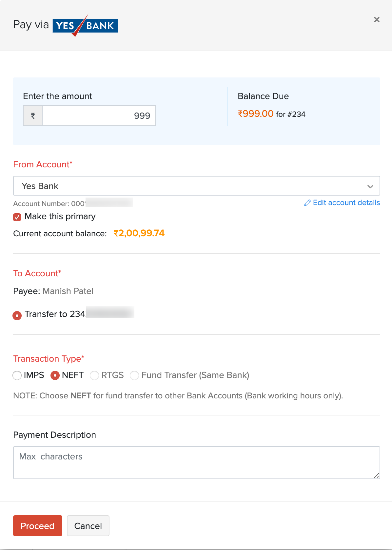Select Fund Transfer (Same Bank) option

(134, 375)
